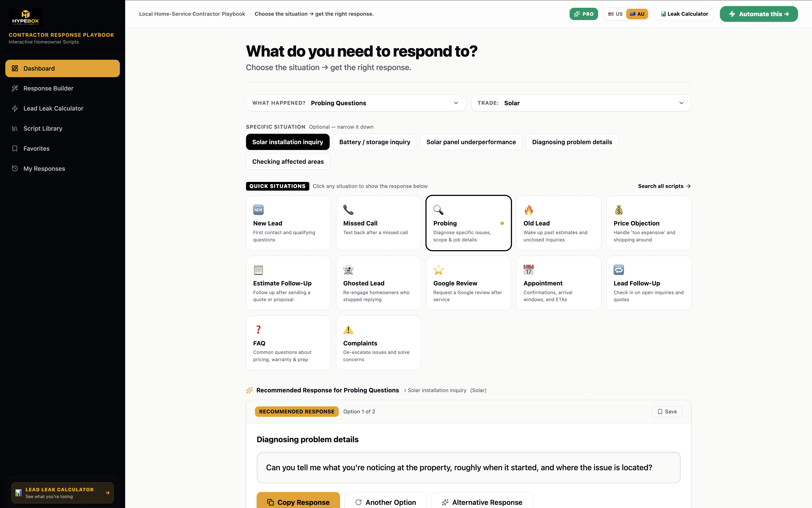Viewport: 812px width, 508px height.
Task: Click the NEW badge icon on New Lead card
Action: coord(258,210)
